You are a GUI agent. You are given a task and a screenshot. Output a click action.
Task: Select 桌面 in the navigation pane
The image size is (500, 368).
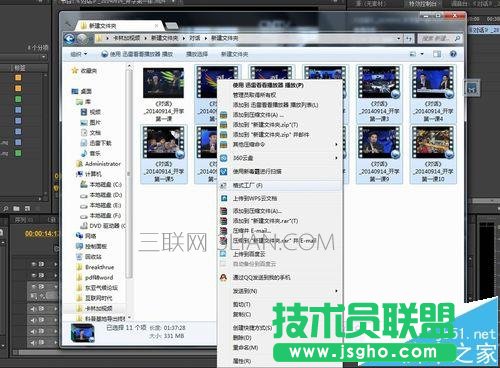tap(82, 91)
